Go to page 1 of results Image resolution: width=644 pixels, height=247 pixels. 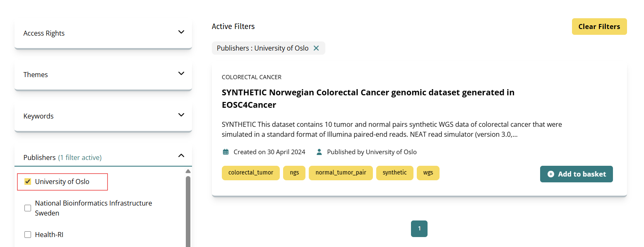[x=419, y=229]
